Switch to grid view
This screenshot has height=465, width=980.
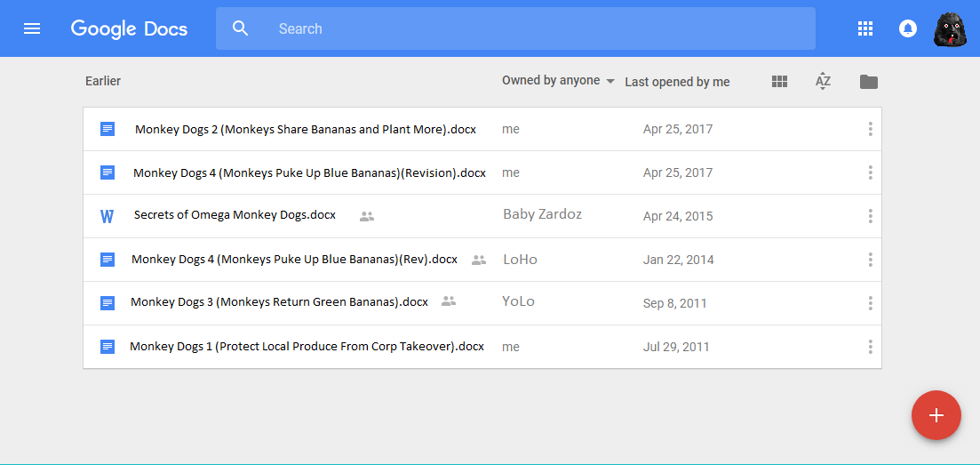coord(779,82)
